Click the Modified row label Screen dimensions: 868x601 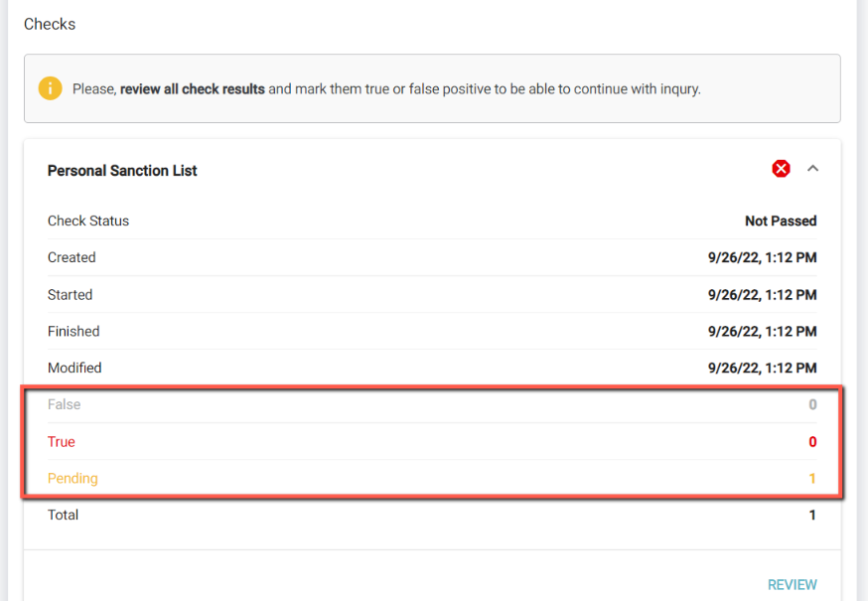74,368
